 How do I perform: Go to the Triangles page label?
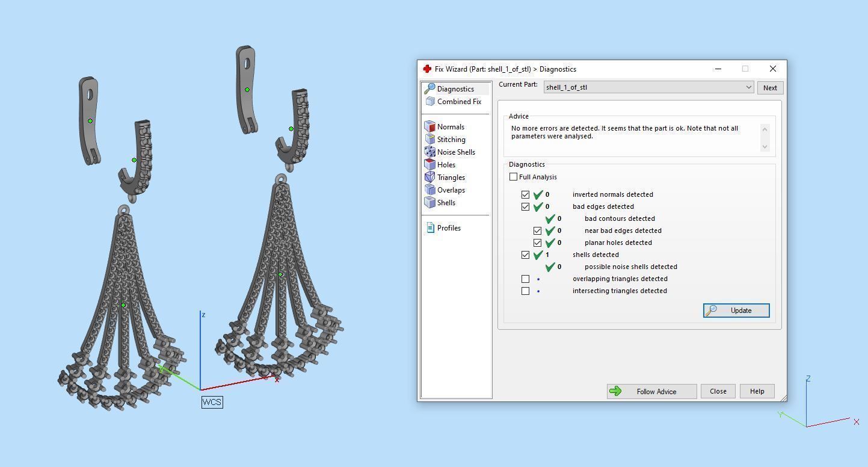[451, 178]
